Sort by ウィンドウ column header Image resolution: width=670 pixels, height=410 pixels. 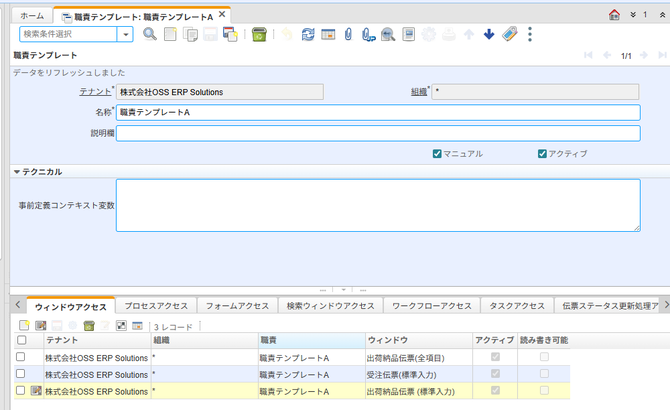tap(419, 340)
